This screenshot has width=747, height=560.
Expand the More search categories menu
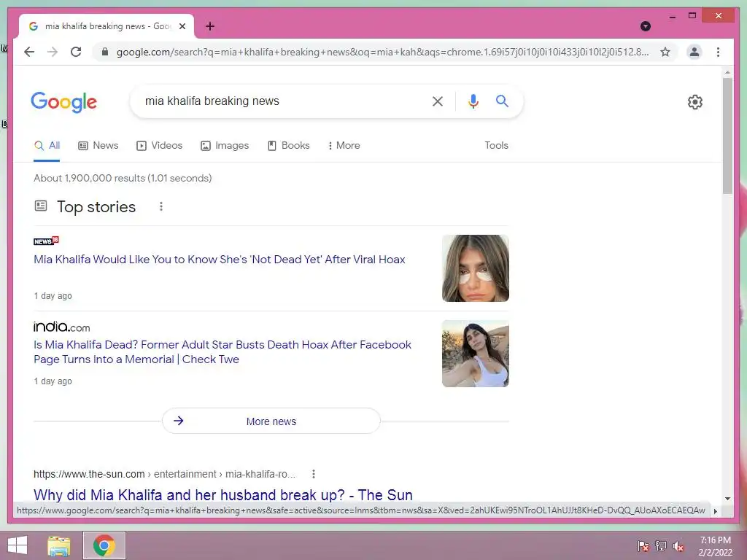(344, 145)
